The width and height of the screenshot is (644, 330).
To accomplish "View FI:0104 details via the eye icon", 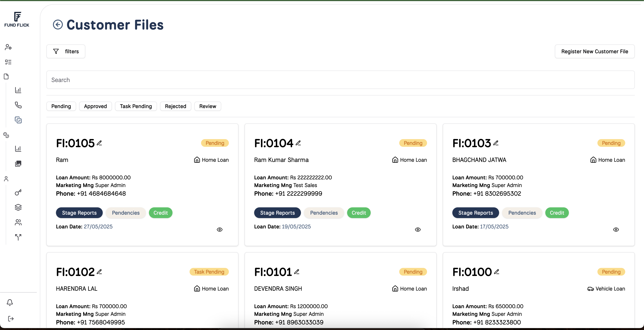I will tap(418, 230).
